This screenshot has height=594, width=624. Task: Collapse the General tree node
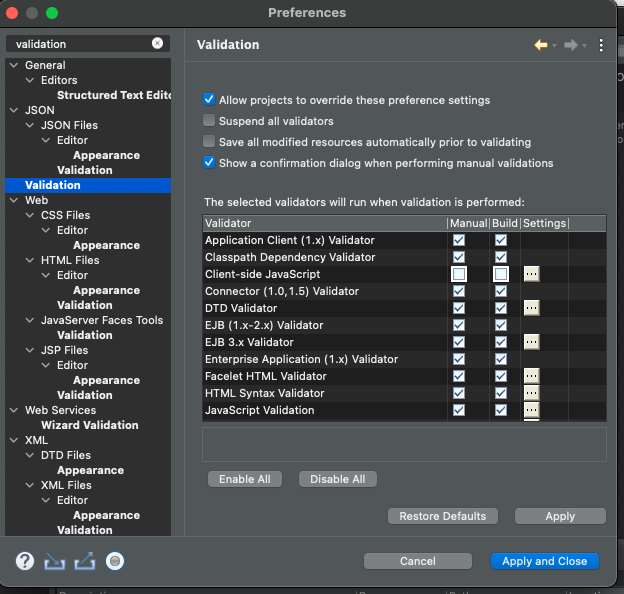14,65
